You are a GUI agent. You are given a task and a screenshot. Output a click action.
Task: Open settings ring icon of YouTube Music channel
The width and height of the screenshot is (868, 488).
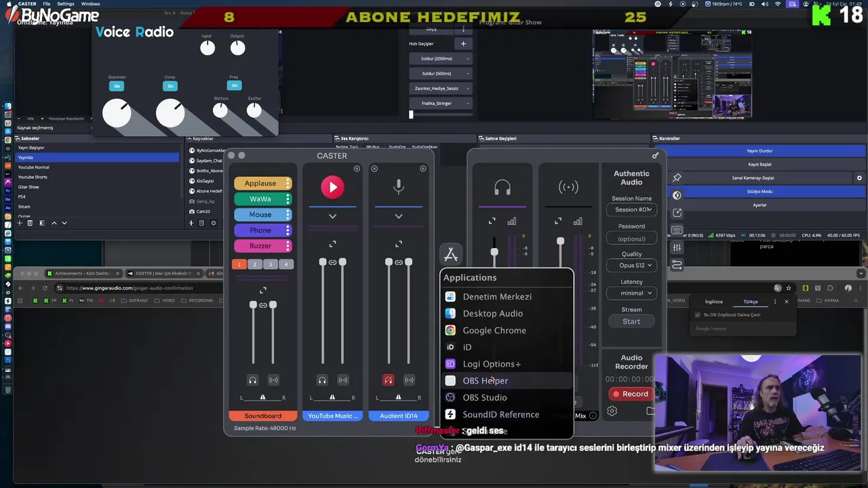pos(357,168)
